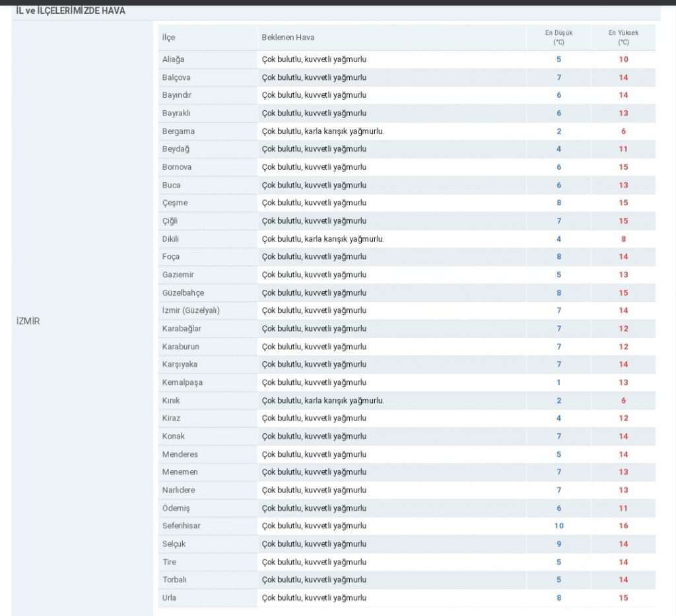Click the Gaziemir district name
This screenshot has height=616, width=676.
click(x=178, y=275)
